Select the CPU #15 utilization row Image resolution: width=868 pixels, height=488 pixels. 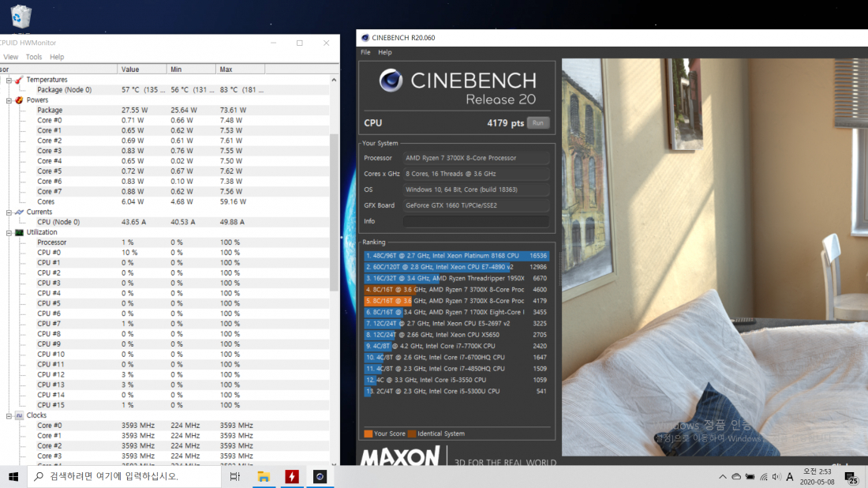click(x=165, y=405)
